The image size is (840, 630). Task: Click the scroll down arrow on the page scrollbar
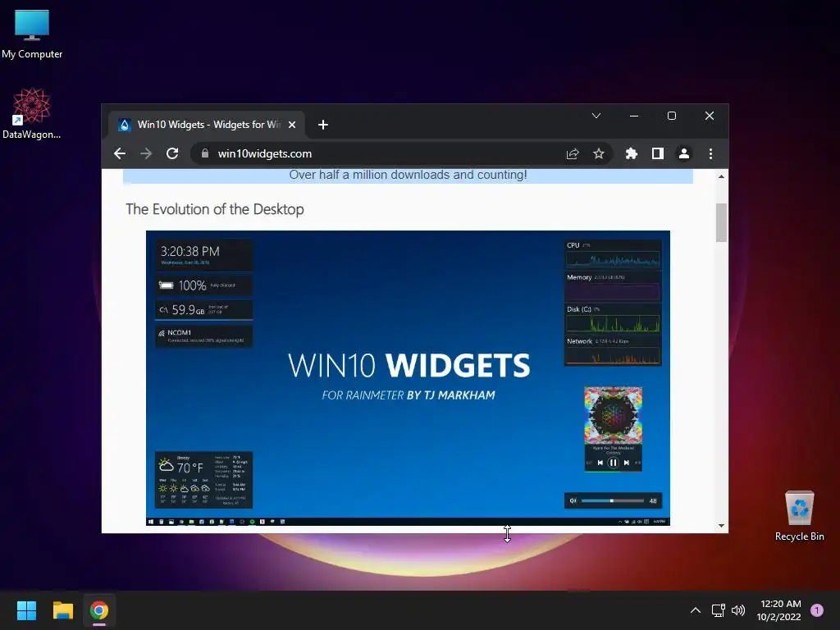tap(722, 526)
